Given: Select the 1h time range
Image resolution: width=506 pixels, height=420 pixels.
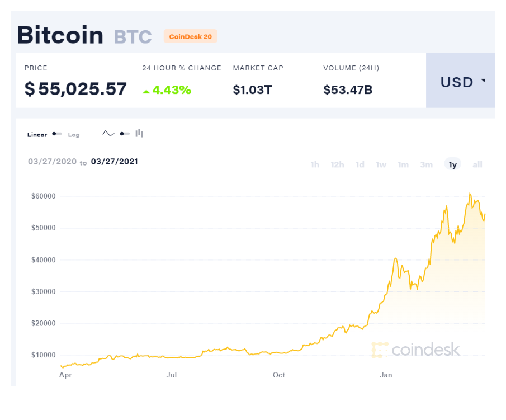Looking at the screenshot, I should coord(315,164).
